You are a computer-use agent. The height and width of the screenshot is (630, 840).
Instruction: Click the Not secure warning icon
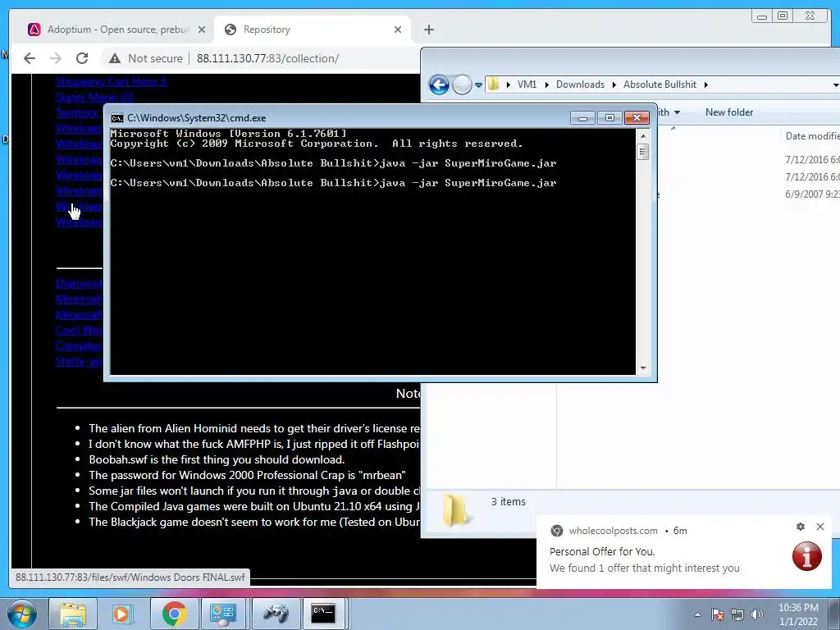point(115,58)
